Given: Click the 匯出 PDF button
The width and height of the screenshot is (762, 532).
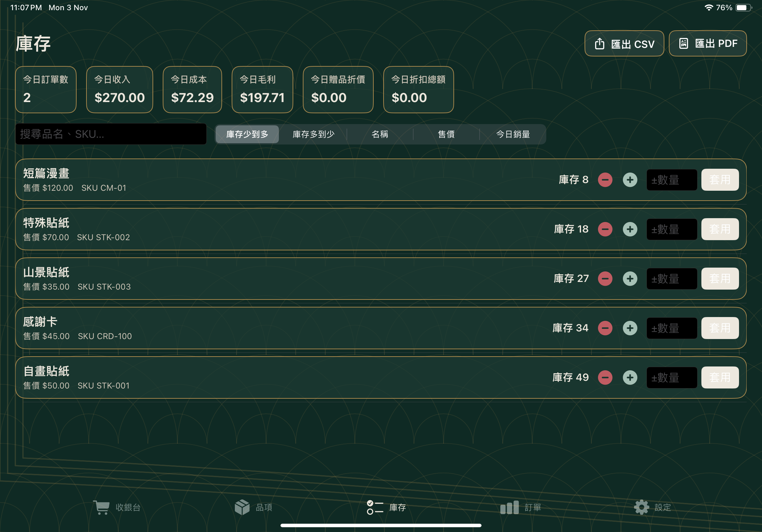Looking at the screenshot, I should pos(707,44).
